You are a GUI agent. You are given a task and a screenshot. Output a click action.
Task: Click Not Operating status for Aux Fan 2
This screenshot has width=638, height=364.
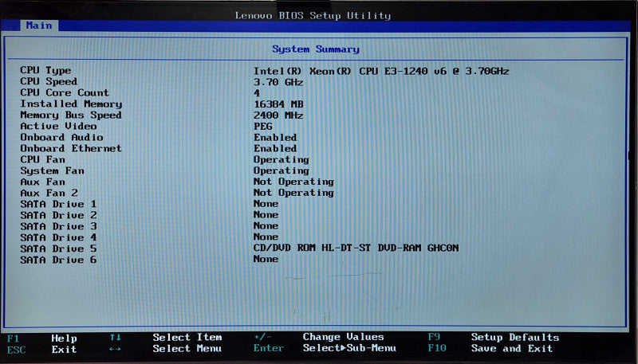point(293,193)
